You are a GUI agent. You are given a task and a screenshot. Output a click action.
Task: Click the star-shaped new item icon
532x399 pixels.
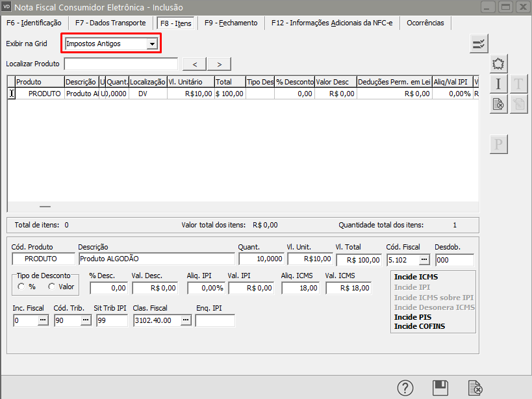[x=498, y=64]
